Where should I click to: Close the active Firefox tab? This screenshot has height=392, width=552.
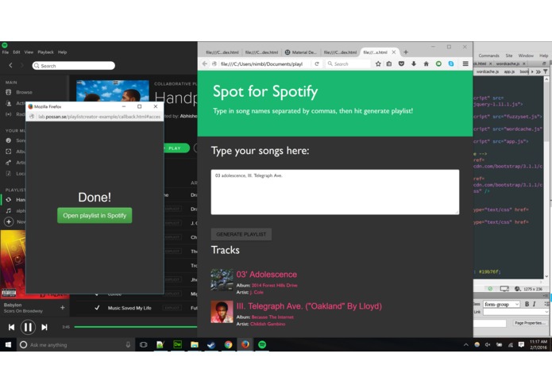point(394,52)
